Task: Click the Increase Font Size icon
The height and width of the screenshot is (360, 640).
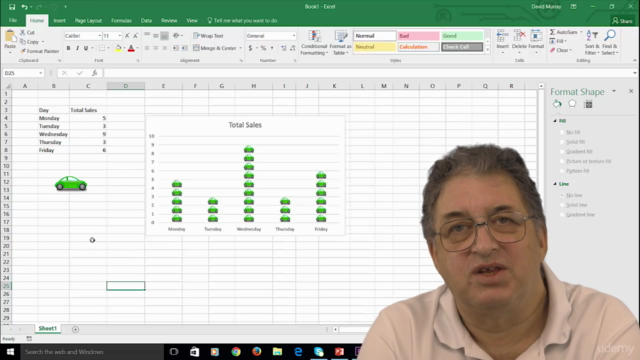Action: tap(127, 36)
